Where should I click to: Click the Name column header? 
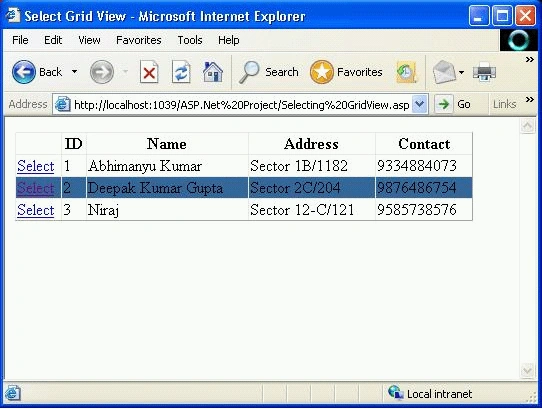coord(167,144)
